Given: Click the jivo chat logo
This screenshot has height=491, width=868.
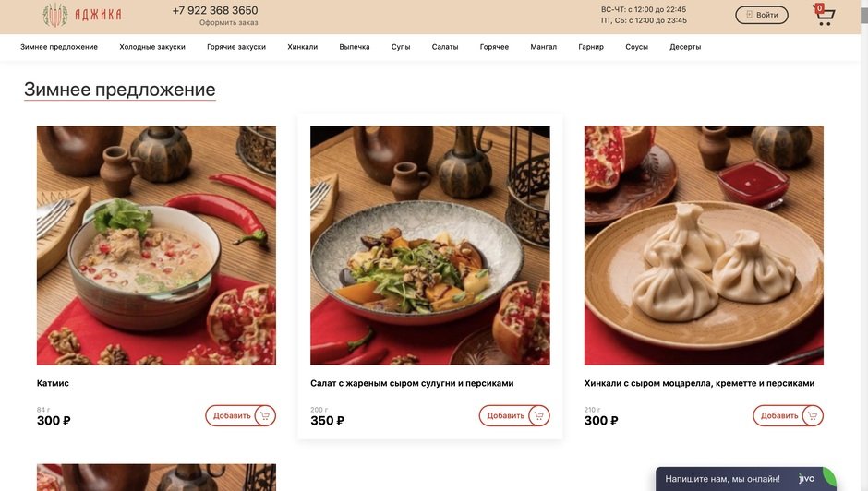Looking at the screenshot, I should pyautogui.click(x=806, y=478).
